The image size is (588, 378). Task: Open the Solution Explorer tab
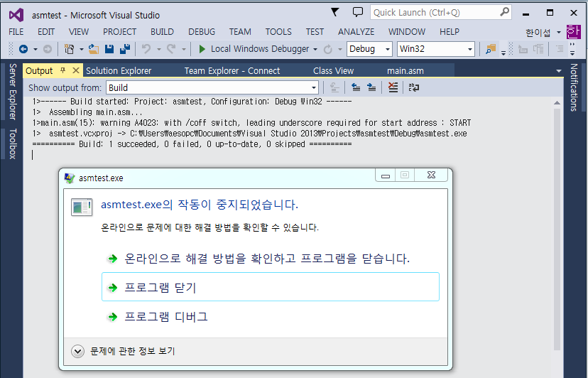(x=119, y=70)
